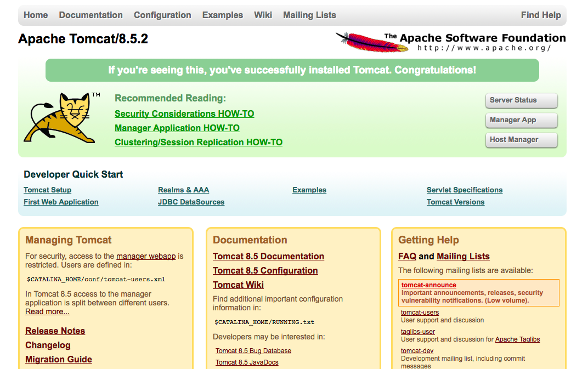Image resolution: width=588 pixels, height=369 pixels.
Task: Click the green Congratulations banner text
Action: (292, 70)
